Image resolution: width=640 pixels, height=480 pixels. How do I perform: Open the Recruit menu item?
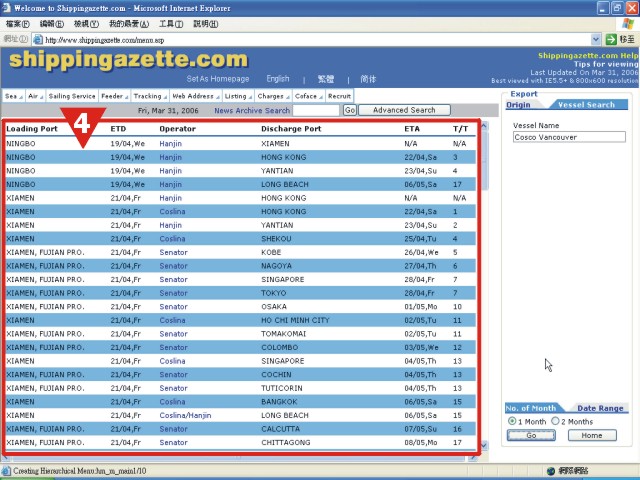click(x=339, y=96)
